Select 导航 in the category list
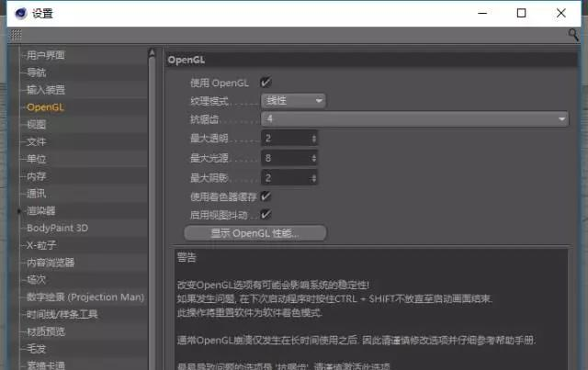The width and height of the screenshot is (588, 370). tap(37, 73)
